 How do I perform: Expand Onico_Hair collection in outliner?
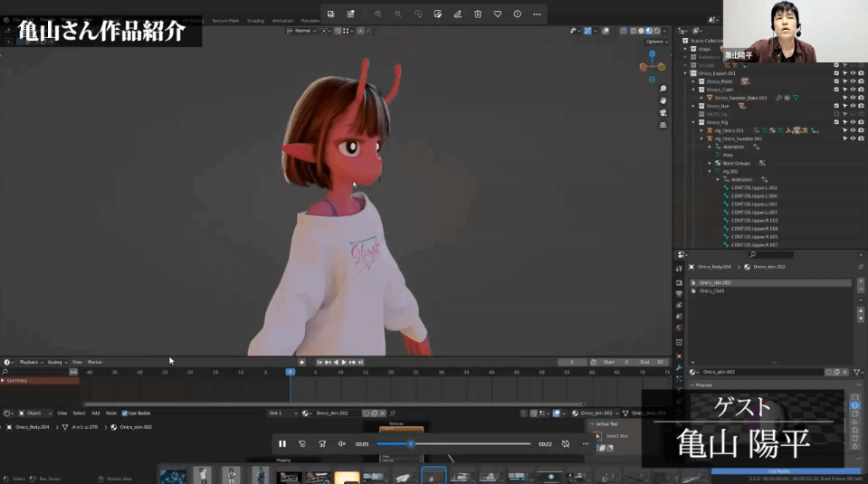point(693,106)
